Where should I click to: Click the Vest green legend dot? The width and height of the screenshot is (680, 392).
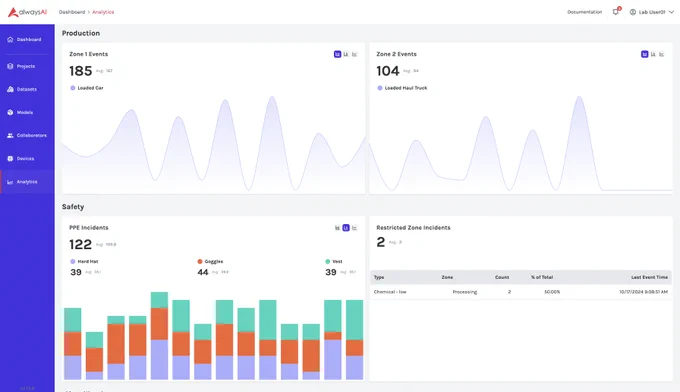(327, 261)
